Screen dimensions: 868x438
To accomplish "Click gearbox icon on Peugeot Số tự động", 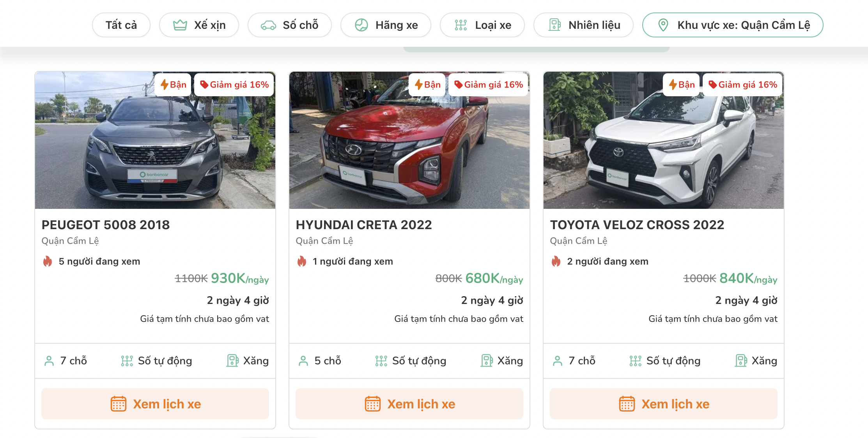I will tap(127, 361).
